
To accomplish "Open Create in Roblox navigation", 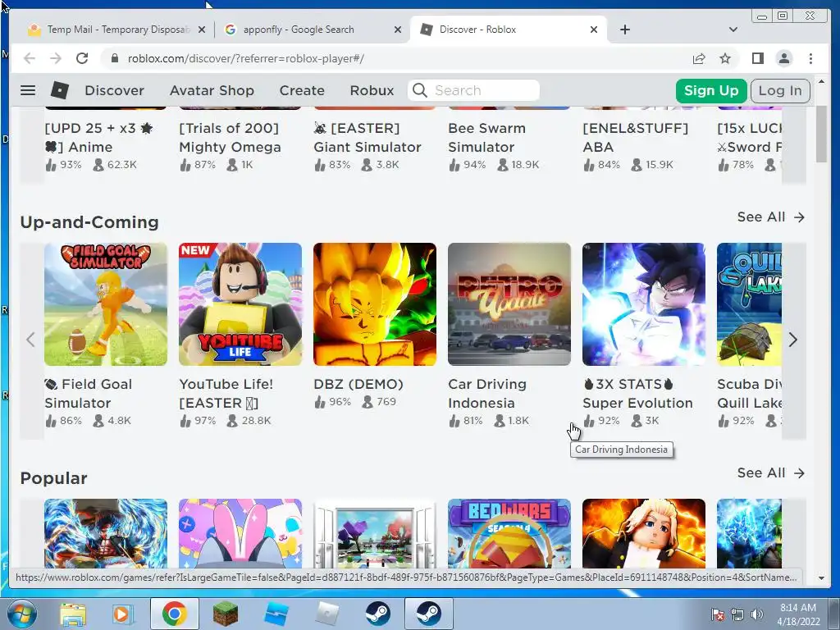I will point(302,90).
